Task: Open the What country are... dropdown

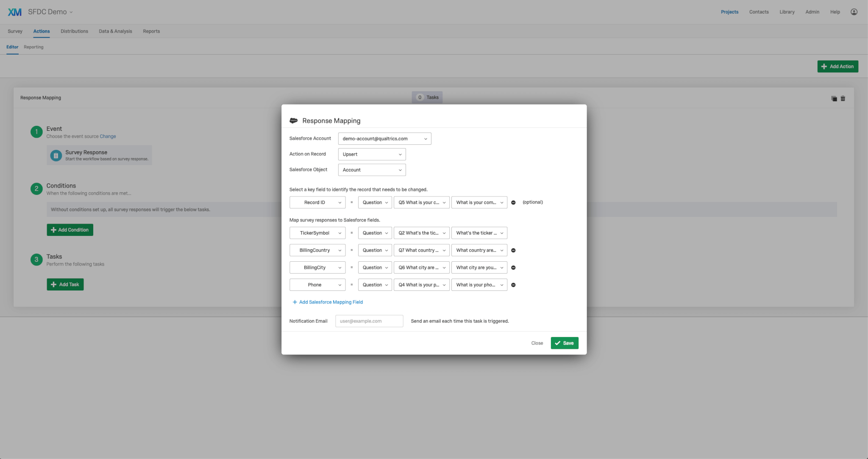Action: tap(479, 251)
